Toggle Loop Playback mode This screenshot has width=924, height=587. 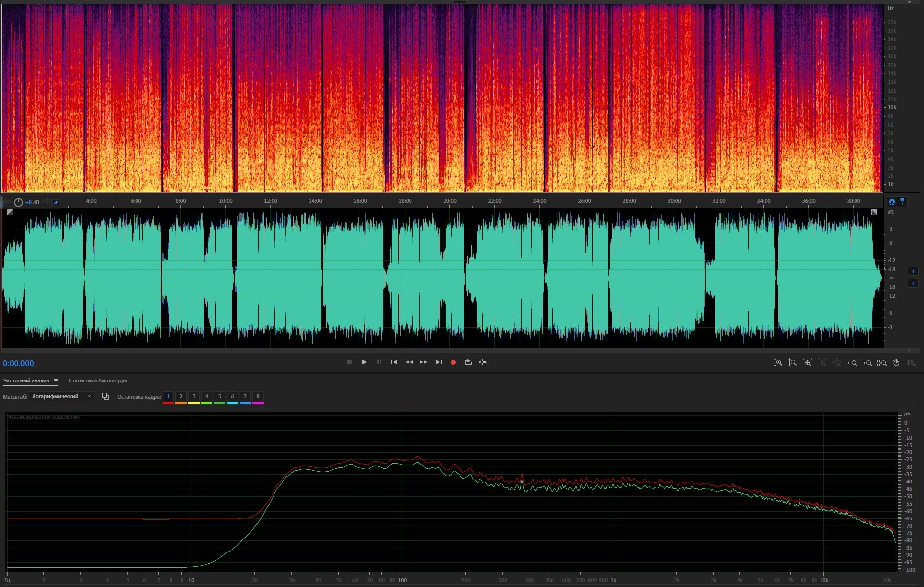point(468,362)
